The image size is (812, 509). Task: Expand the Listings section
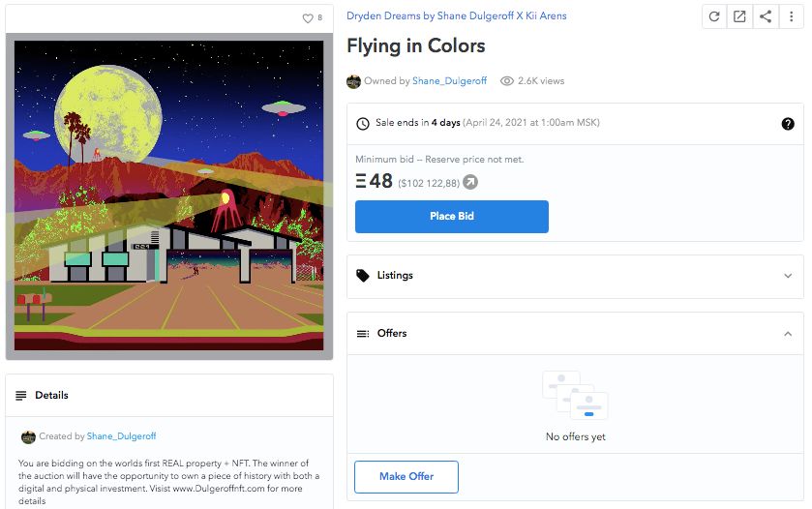[x=788, y=276]
